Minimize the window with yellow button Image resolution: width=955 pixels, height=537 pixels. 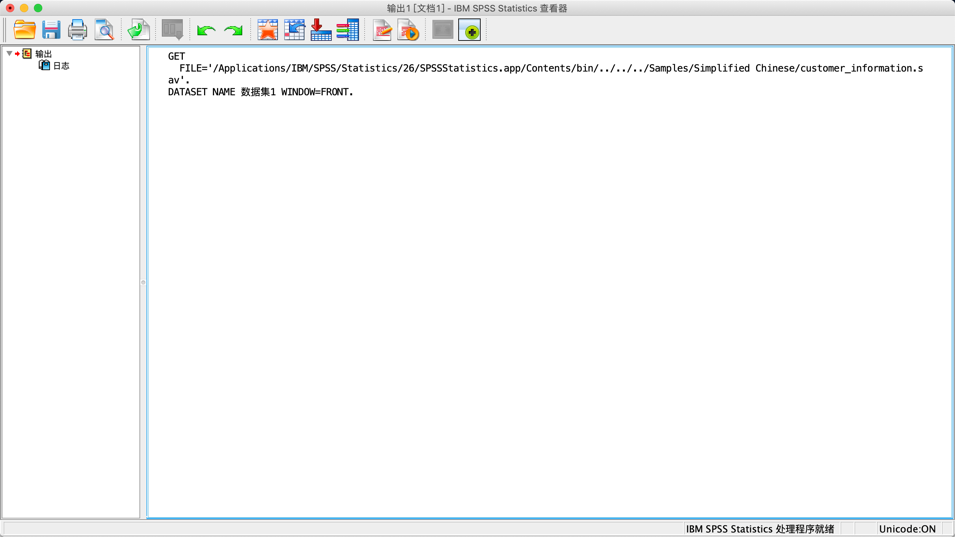(24, 8)
